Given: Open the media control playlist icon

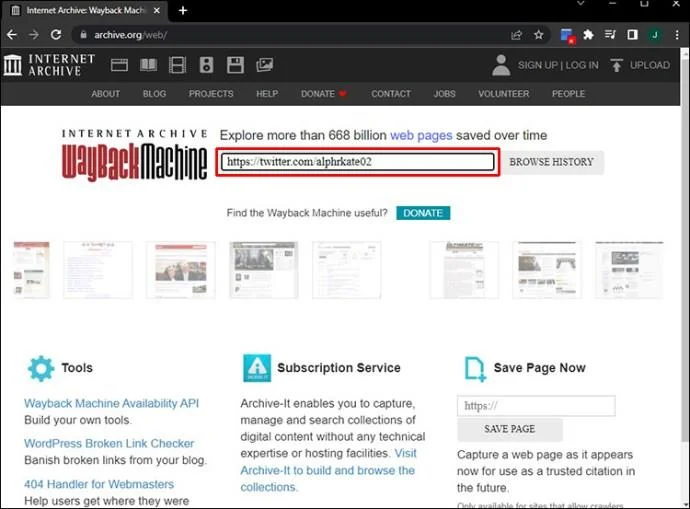Looking at the screenshot, I should pos(610,35).
